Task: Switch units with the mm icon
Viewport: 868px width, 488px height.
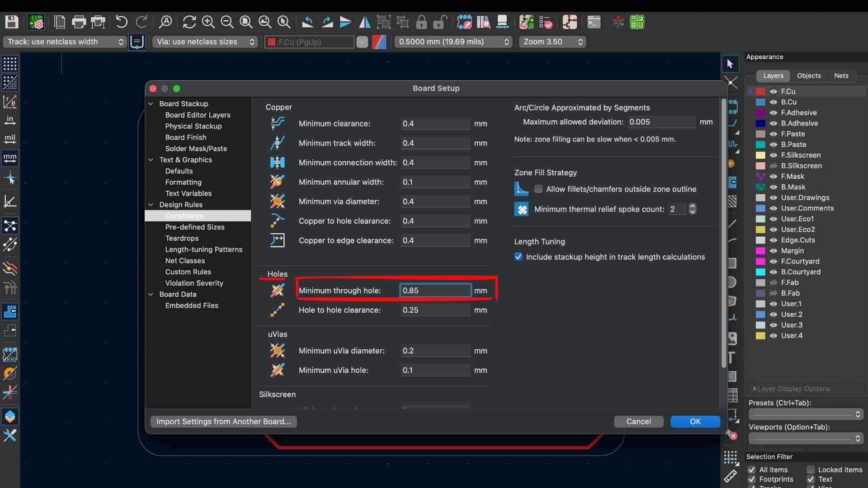Action: 10,158
